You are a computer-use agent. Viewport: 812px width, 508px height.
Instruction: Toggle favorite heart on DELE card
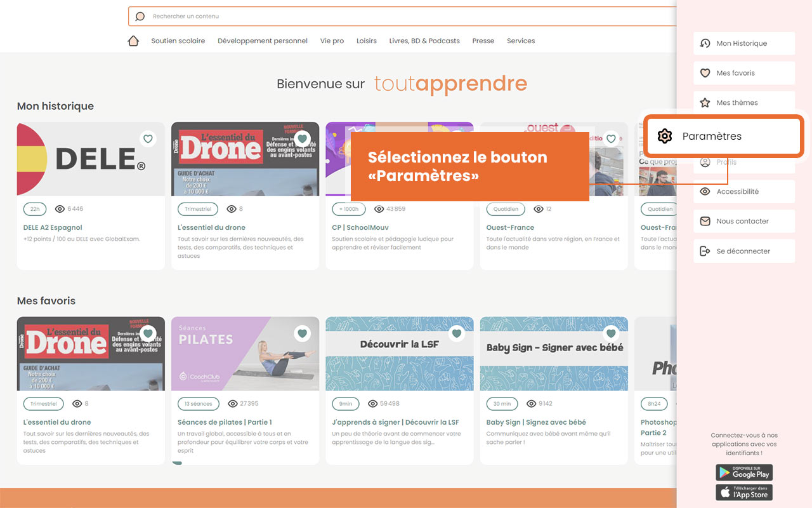(x=148, y=138)
